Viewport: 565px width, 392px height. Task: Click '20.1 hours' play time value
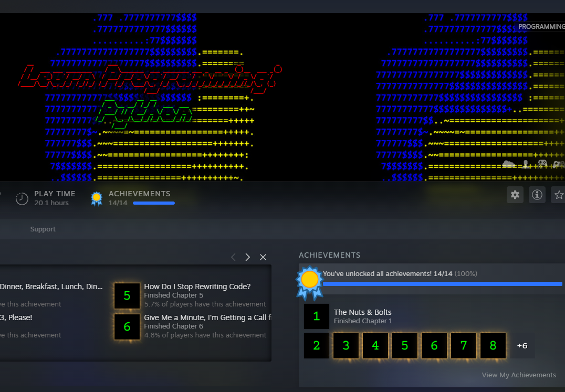point(51,203)
